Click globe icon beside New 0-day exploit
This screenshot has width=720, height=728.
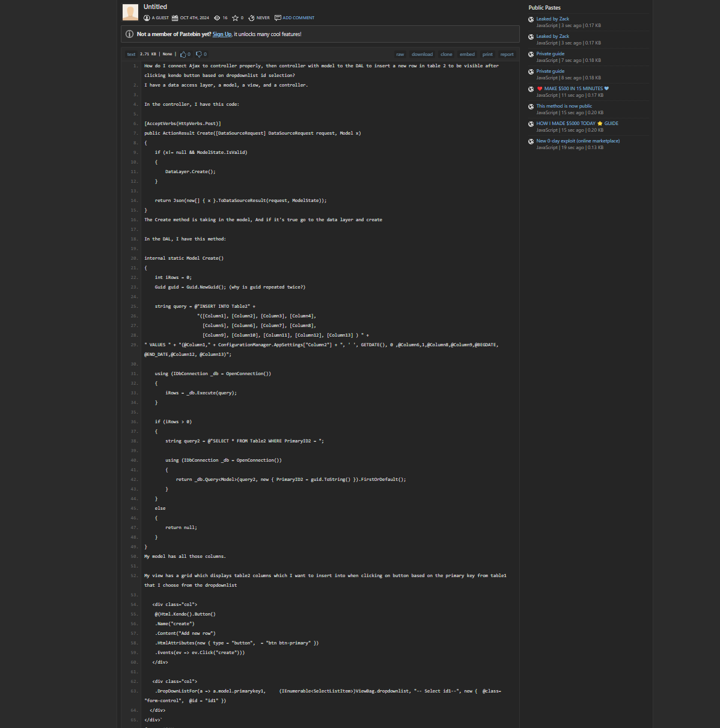point(531,142)
